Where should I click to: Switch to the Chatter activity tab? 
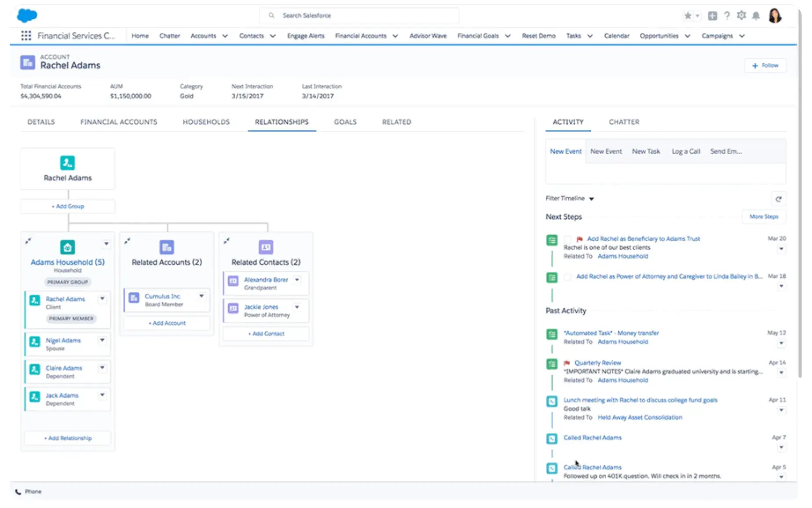pos(624,122)
